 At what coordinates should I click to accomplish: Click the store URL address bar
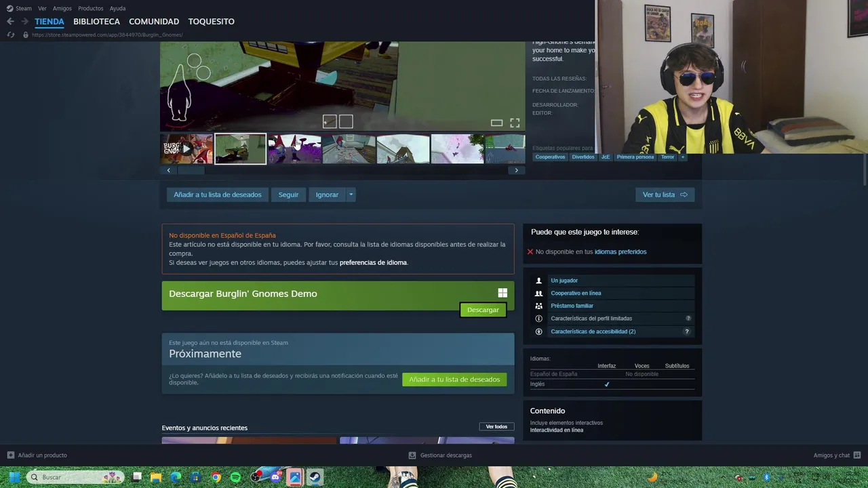(x=107, y=35)
